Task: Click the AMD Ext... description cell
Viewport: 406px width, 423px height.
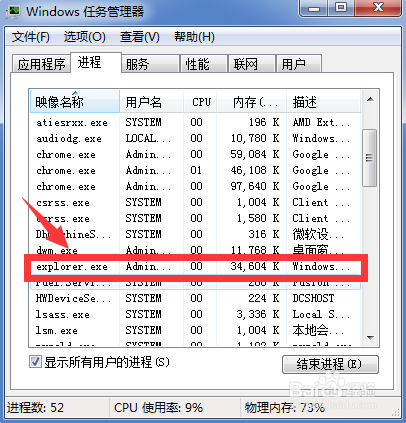Action: point(321,122)
